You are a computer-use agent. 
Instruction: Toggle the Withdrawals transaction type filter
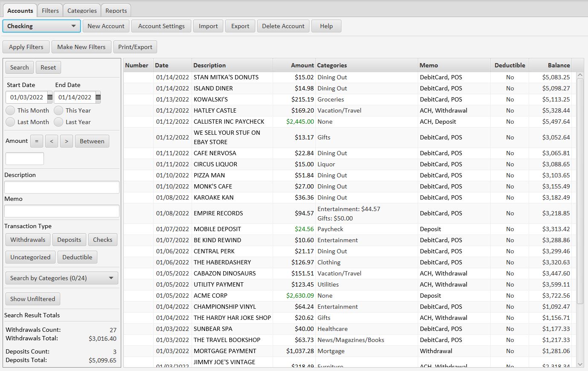pos(28,240)
